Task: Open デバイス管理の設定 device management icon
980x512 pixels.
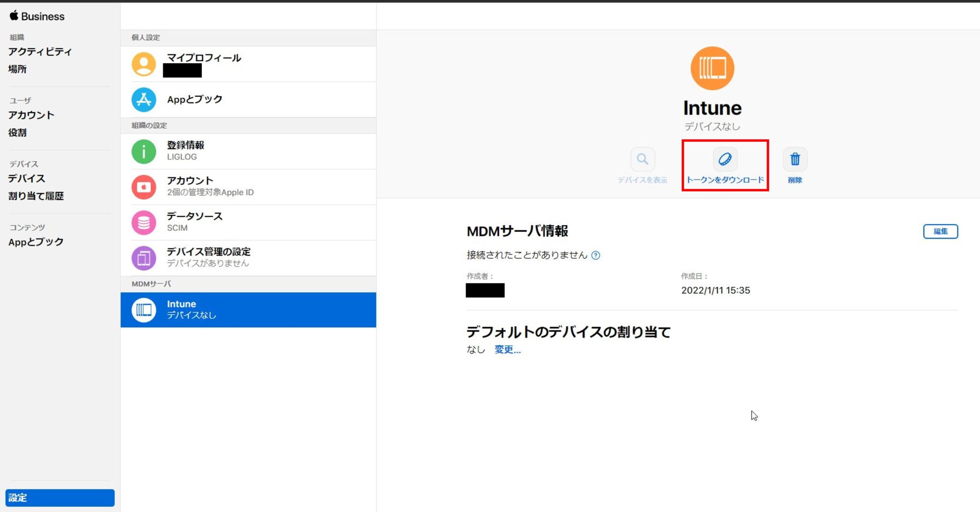Action: point(143,257)
